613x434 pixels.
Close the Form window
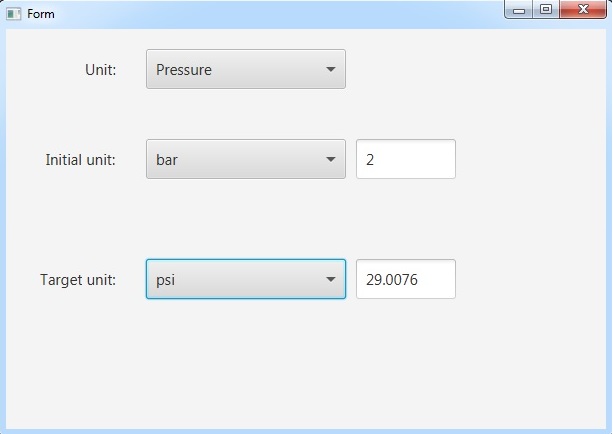point(582,10)
